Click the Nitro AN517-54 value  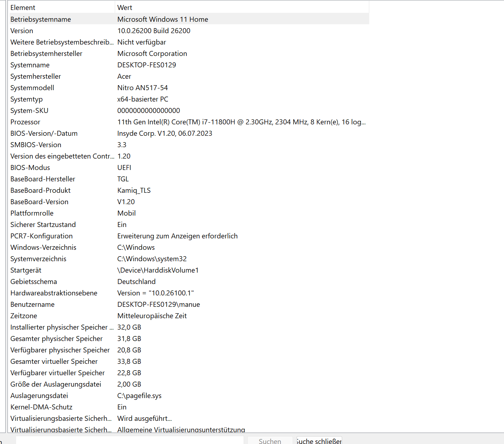[x=143, y=88]
